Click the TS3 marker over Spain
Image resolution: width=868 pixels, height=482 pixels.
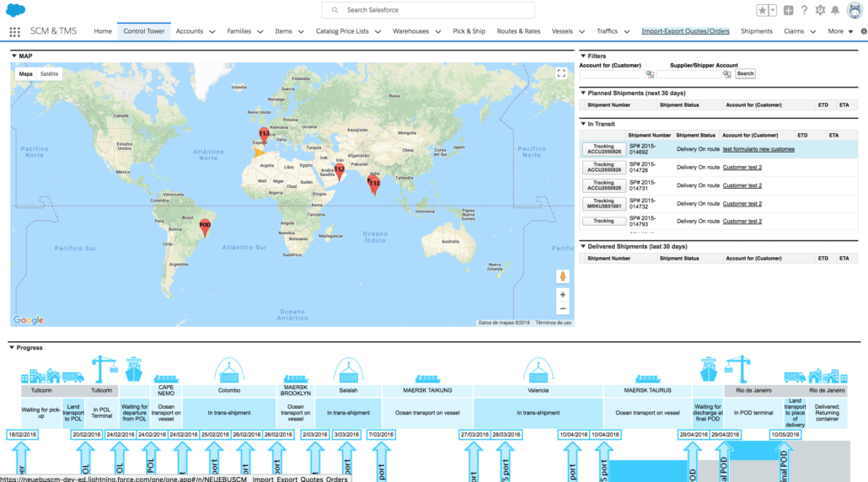(264, 137)
